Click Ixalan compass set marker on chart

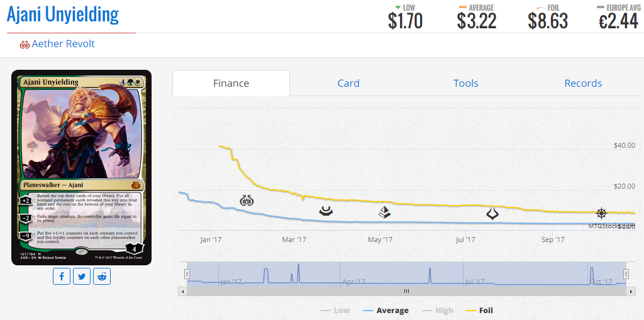point(601,213)
